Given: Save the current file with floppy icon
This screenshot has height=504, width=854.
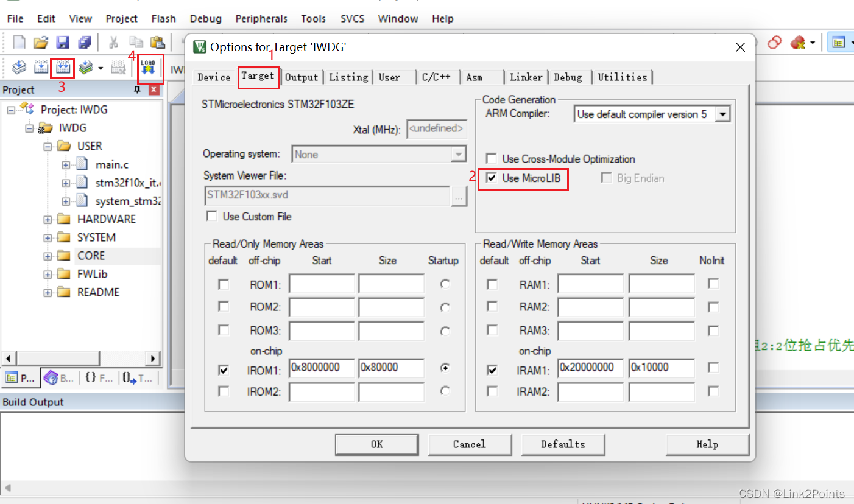Looking at the screenshot, I should [x=63, y=42].
